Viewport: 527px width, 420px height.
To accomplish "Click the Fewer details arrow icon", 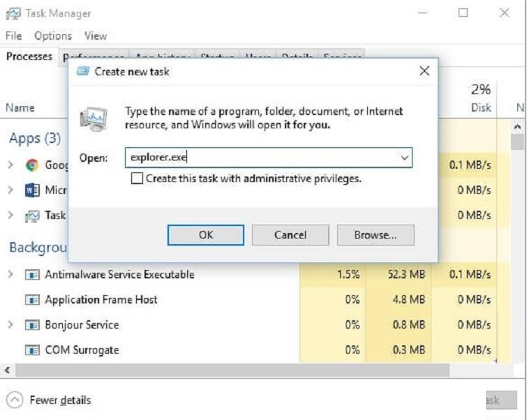I will coord(14,400).
